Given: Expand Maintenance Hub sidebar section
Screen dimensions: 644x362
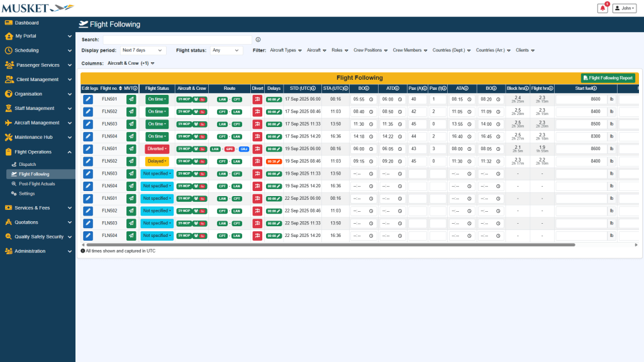Looking at the screenshot, I should pos(38,137).
